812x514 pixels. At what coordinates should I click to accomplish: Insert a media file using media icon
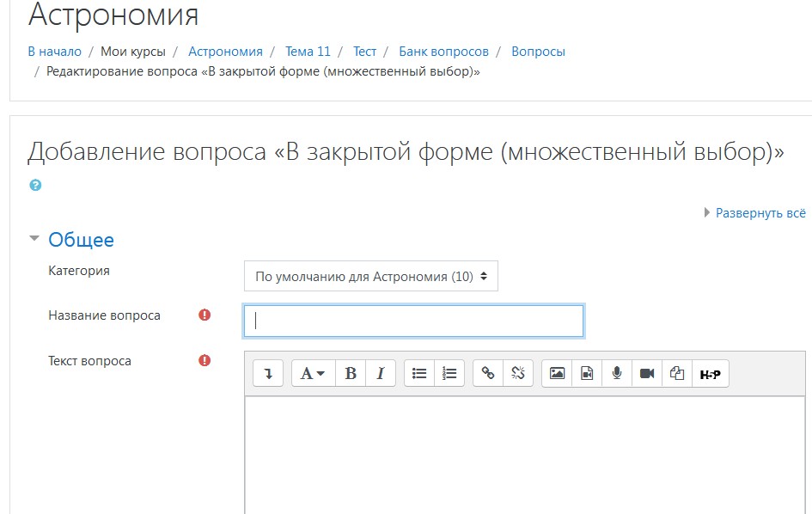[x=587, y=373]
